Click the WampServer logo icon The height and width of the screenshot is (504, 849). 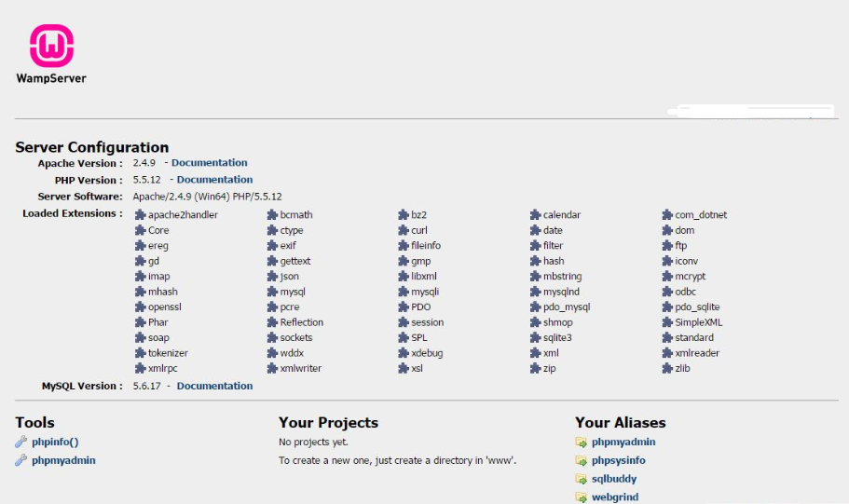tap(51, 46)
